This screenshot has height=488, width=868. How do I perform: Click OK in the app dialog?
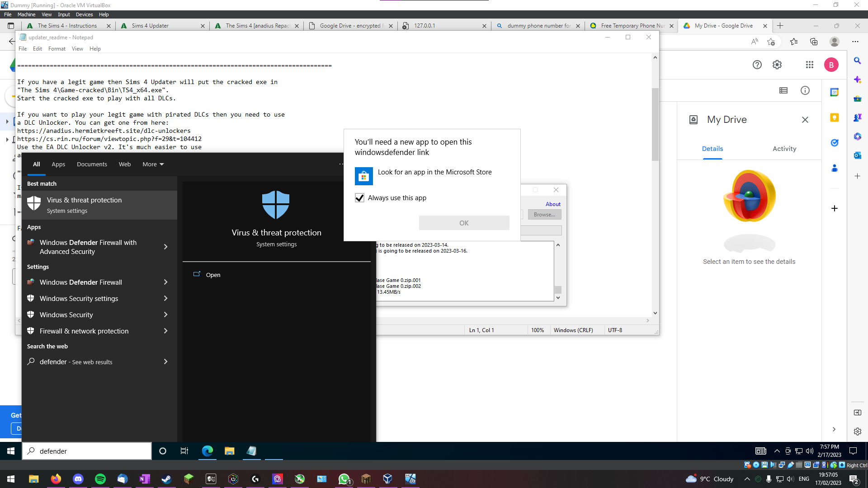click(464, 223)
